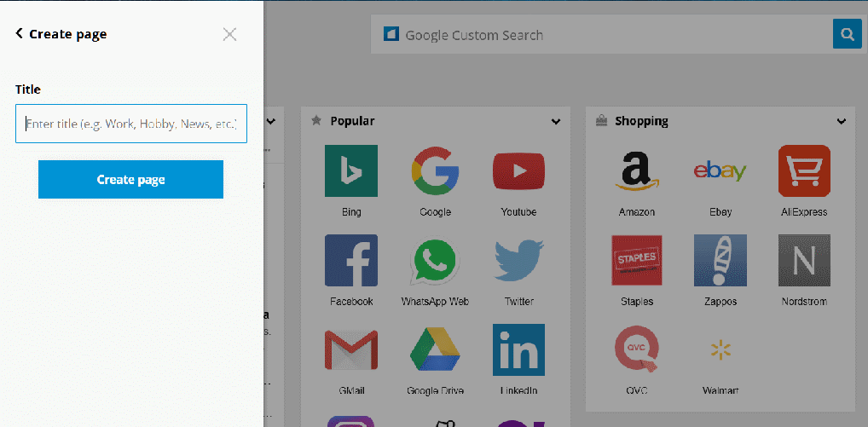This screenshot has height=427, width=868.
Task: Open the Staples store icon
Action: (636, 261)
